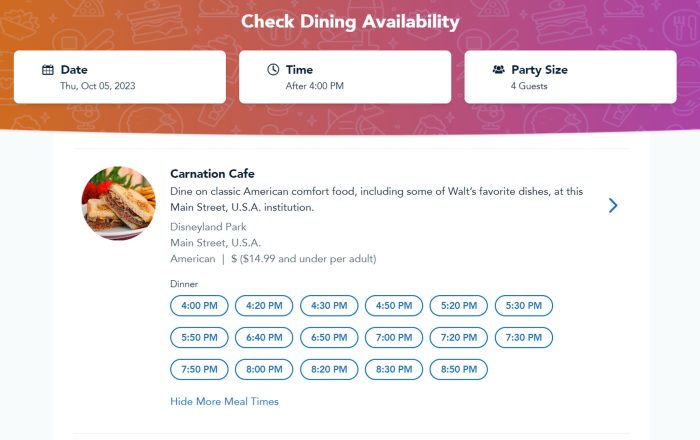Viewport: 700px width, 440px height.
Task: Click the guests icon beside Party Size
Action: pyautogui.click(x=498, y=70)
